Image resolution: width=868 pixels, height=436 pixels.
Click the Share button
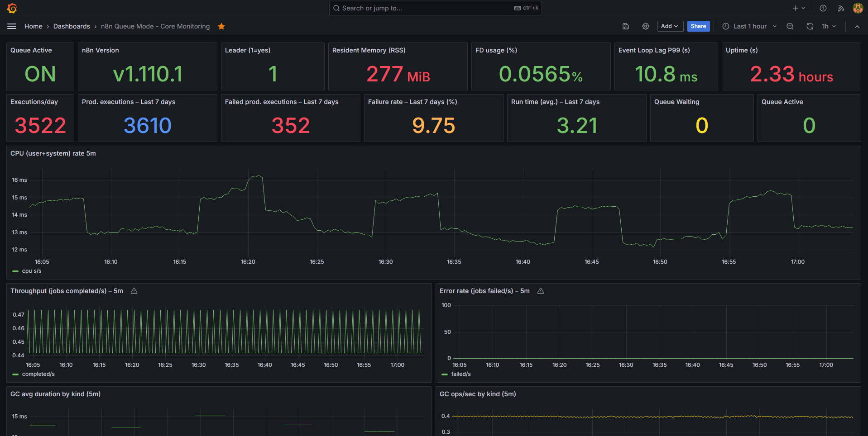(x=698, y=26)
